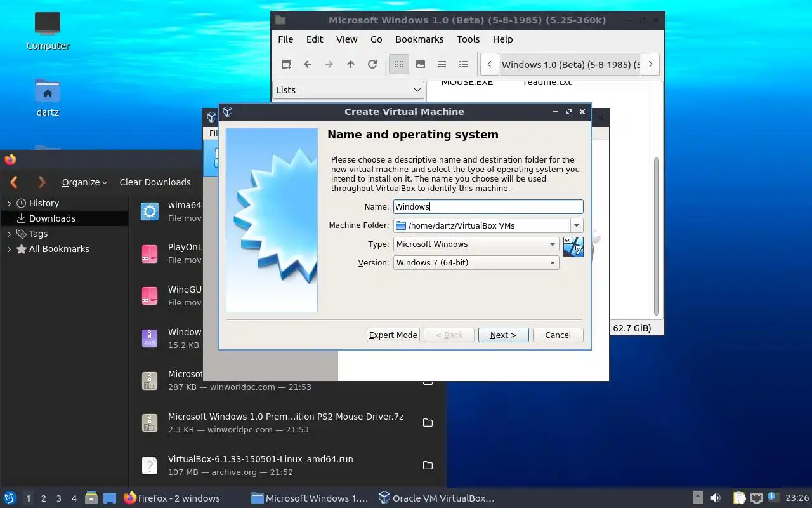Open the Type dropdown showing Microsoft Windows
This screenshot has height=508, width=812.
476,244
